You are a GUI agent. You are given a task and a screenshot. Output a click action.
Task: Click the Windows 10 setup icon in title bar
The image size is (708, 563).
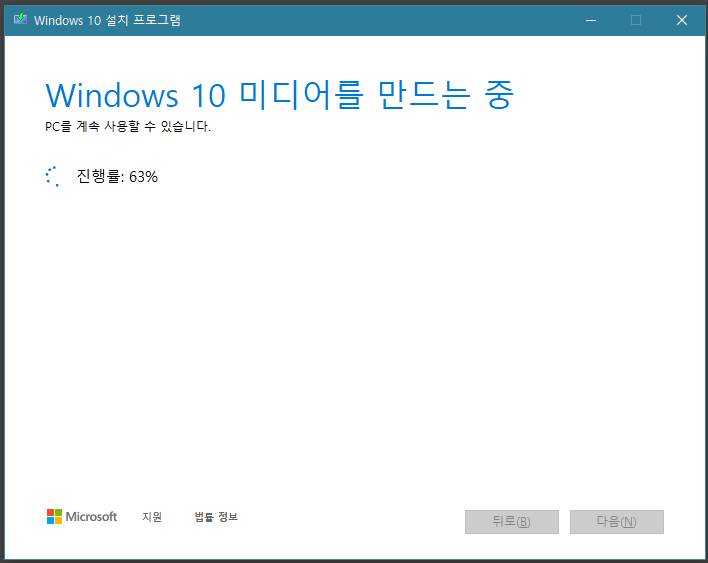pyautogui.click(x=20, y=19)
